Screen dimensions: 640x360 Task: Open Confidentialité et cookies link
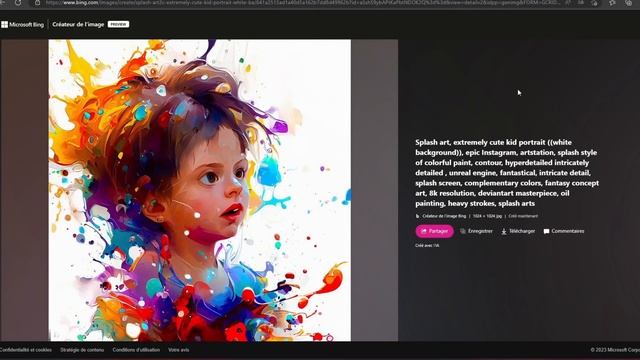coord(25,350)
